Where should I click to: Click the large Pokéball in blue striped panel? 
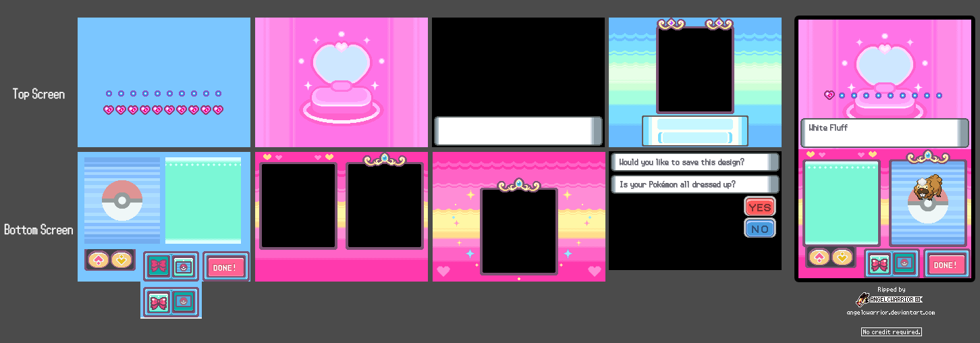121,201
